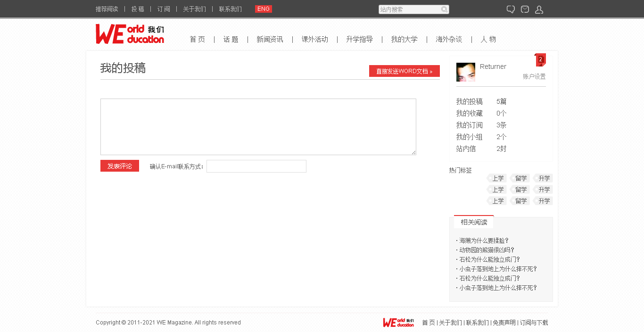Click the search magnifier icon

point(444,9)
